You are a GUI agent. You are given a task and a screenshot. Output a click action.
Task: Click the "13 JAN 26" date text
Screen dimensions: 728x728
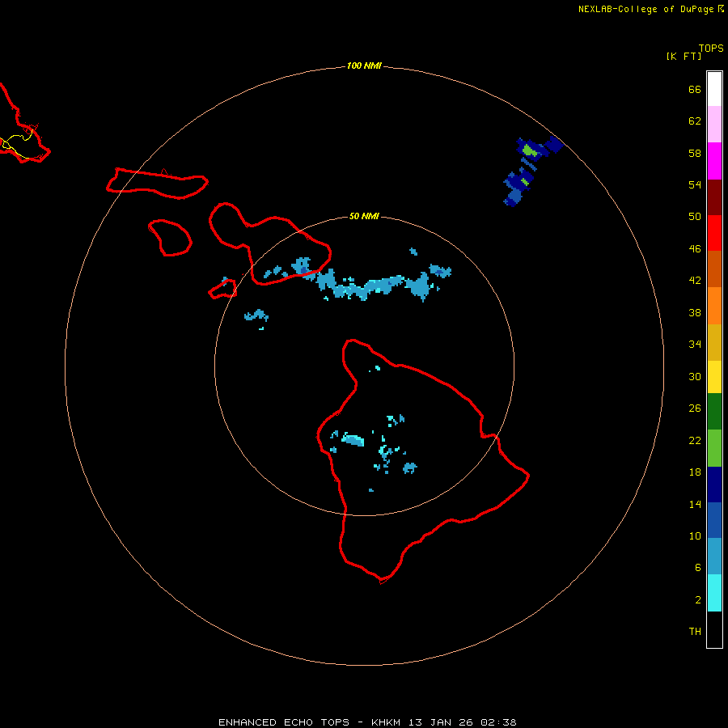point(441,722)
